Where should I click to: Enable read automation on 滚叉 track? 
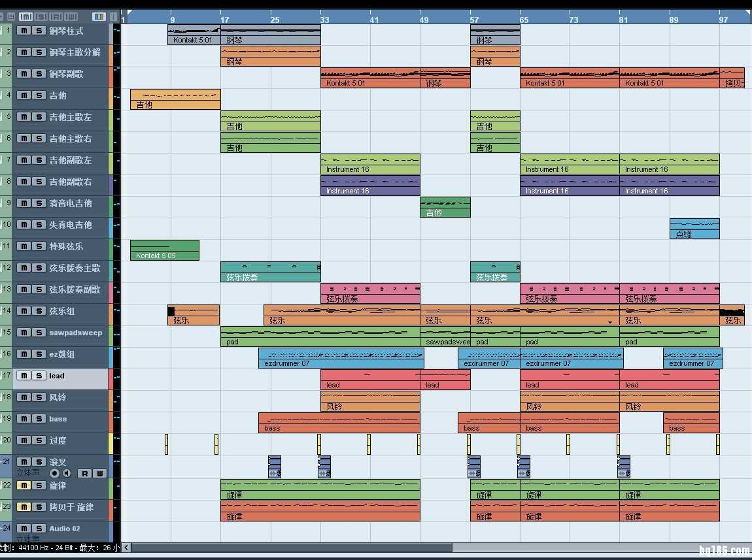tap(84, 473)
